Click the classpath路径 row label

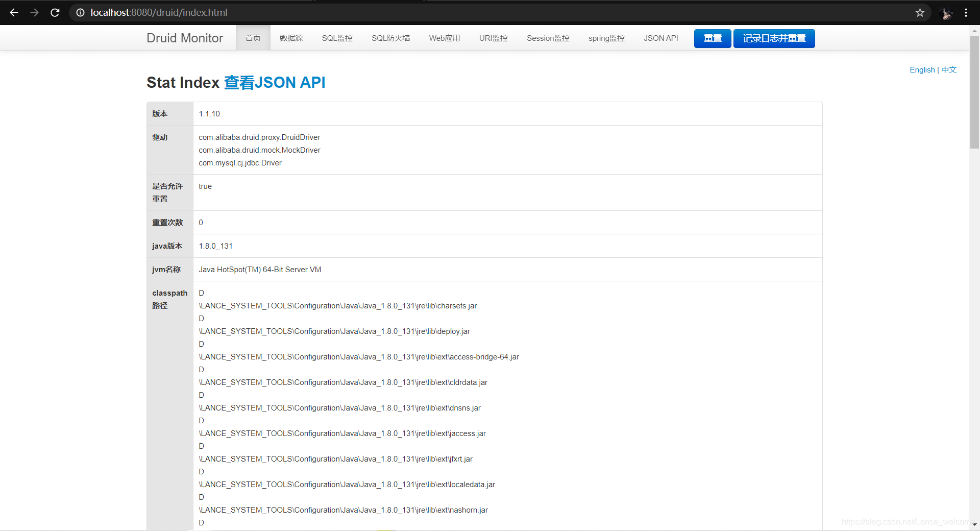coord(169,299)
